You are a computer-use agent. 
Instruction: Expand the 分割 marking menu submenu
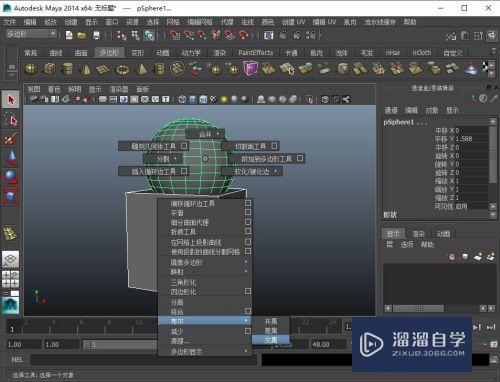pos(163,159)
